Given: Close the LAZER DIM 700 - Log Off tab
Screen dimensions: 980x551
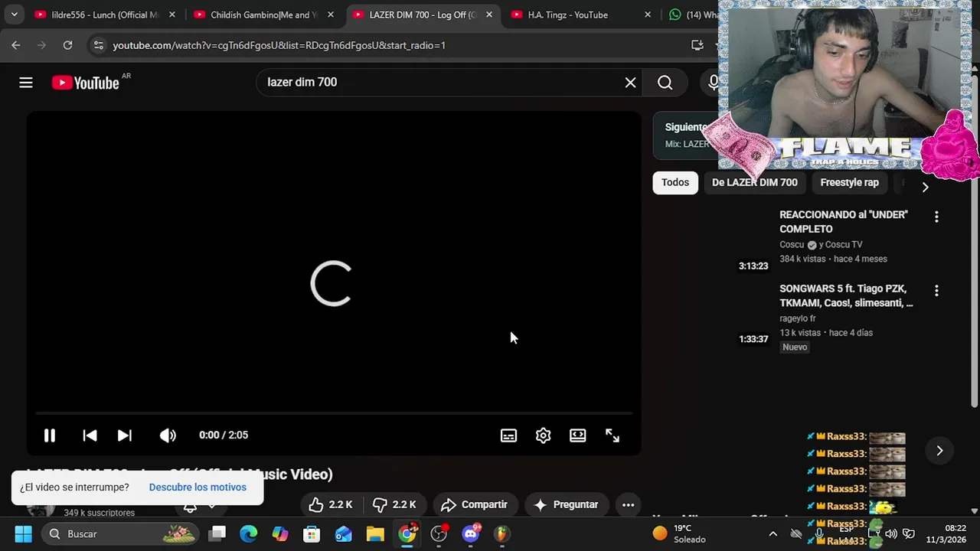Looking at the screenshot, I should point(489,15).
